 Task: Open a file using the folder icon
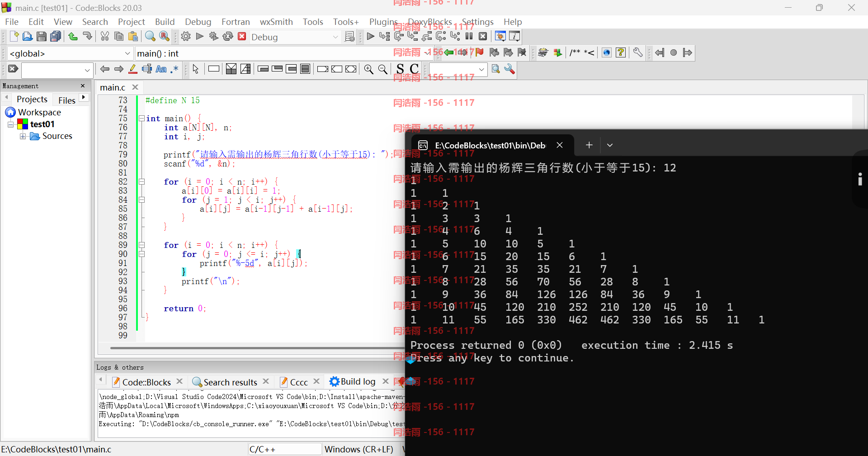click(x=28, y=37)
